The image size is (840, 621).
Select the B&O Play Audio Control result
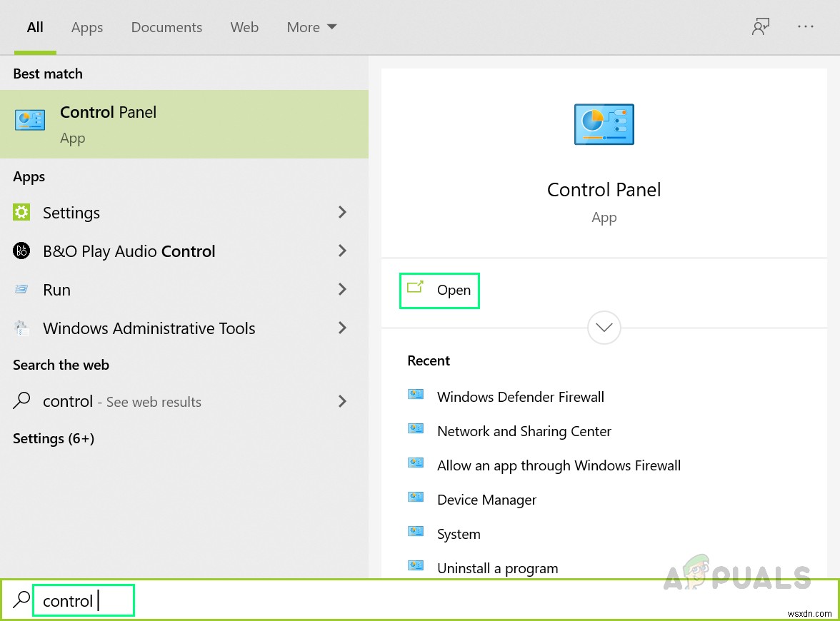pyautogui.click(x=184, y=251)
